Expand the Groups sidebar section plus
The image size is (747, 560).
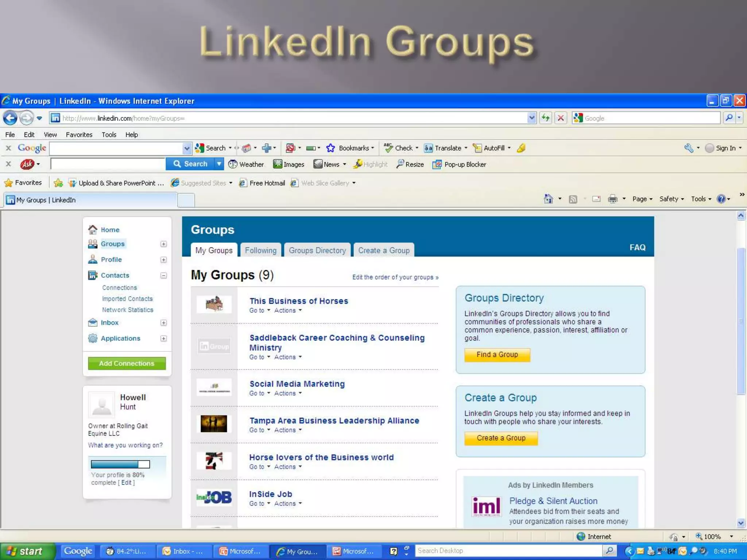[x=163, y=244]
